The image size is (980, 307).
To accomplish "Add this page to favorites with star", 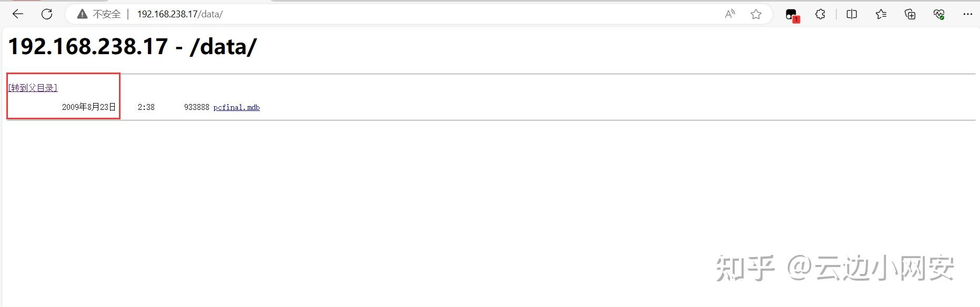I will coord(756,14).
